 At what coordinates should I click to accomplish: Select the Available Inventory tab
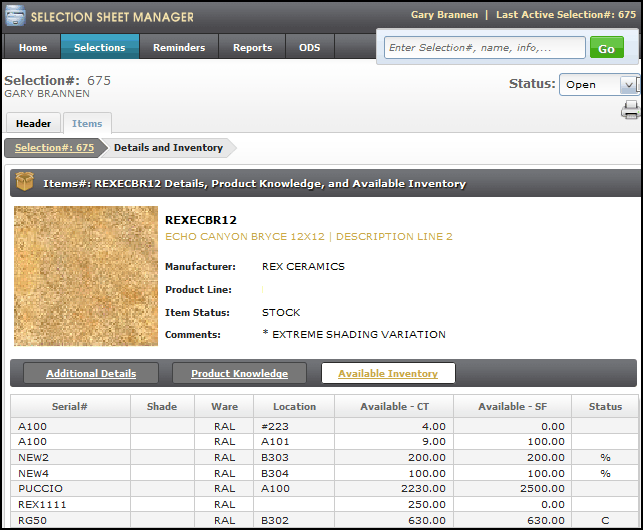tap(388, 374)
